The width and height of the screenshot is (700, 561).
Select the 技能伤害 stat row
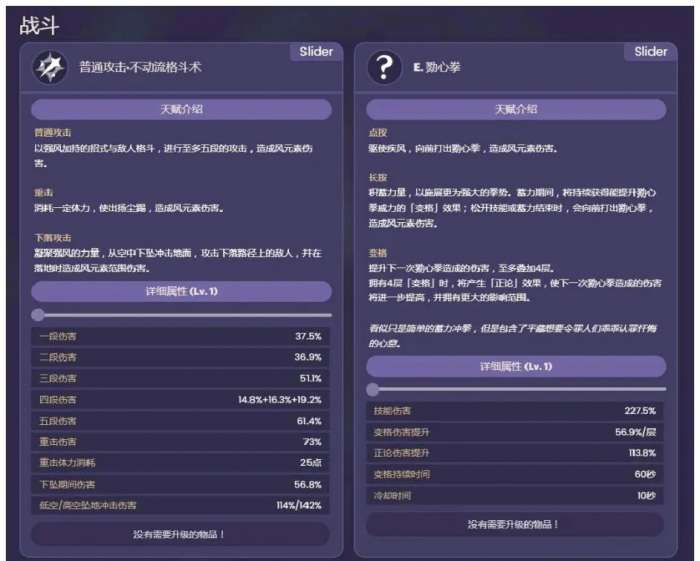pyautogui.click(x=515, y=411)
